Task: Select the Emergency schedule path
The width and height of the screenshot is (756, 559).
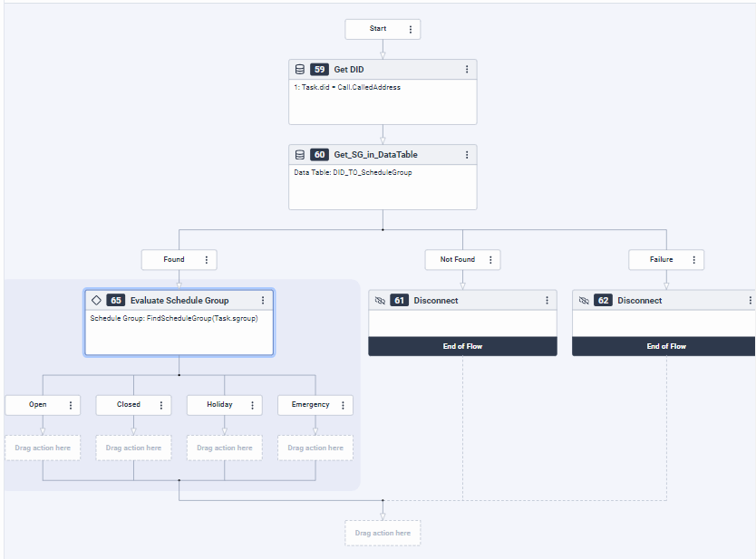Action: click(310, 405)
